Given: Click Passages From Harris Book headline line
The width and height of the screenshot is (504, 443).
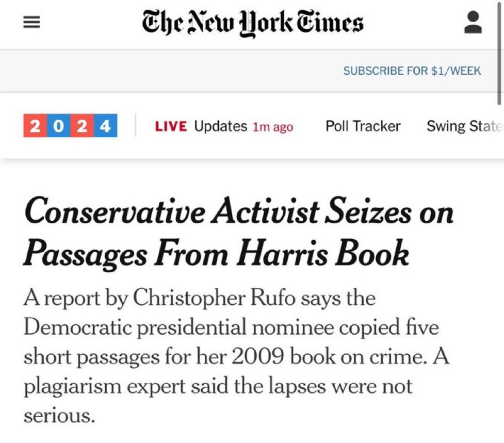Looking at the screenshot, I should [x=216, y=254].
